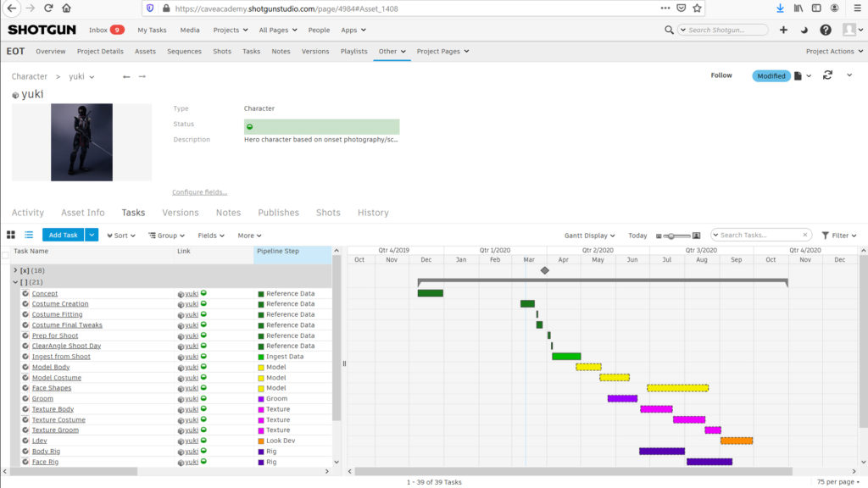The image size is (868, 488).
Task: Open the Costume Creation task link
Action: (x=60, y=304)
